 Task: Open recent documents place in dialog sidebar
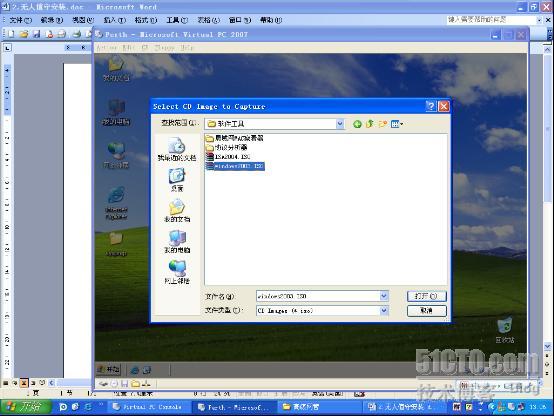(x=177, y=150)
